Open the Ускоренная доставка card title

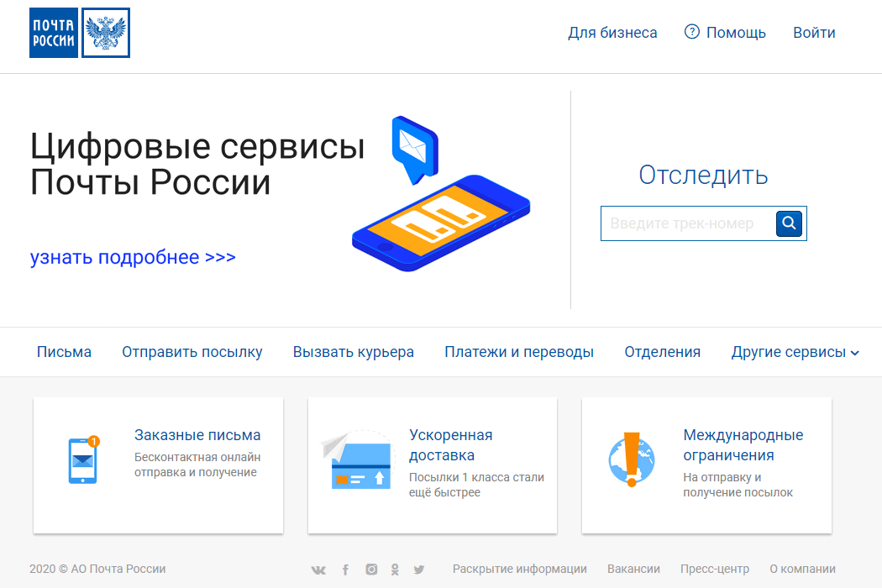click(450, 445)
